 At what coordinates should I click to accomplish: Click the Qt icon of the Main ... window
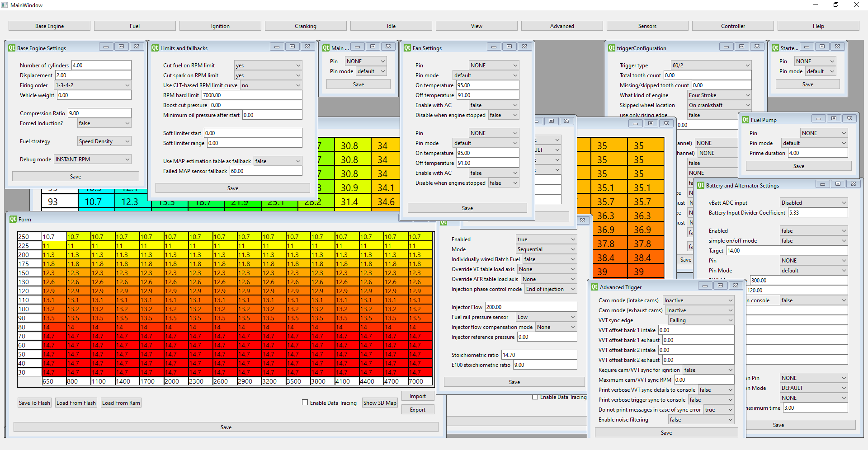tap(326, 48)
